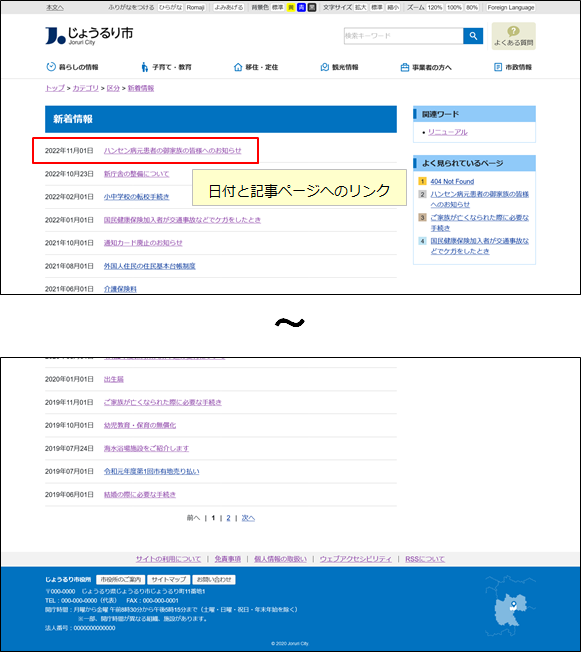Click the じょうるり市 Joruri City logo
This screenshot has width=581, height=652.
click(89, 35)
